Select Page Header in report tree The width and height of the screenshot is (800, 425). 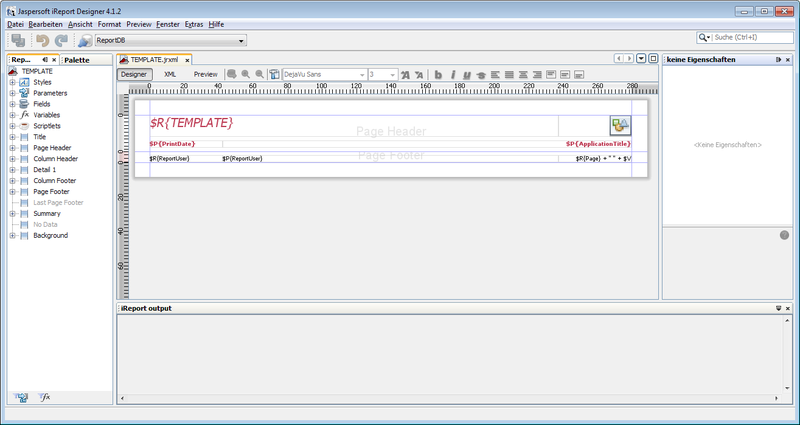tap(51, 148)
